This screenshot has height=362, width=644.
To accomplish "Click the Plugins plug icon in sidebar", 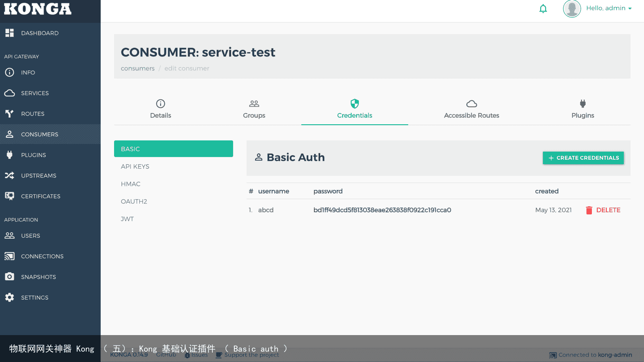I will pos(9,155).
